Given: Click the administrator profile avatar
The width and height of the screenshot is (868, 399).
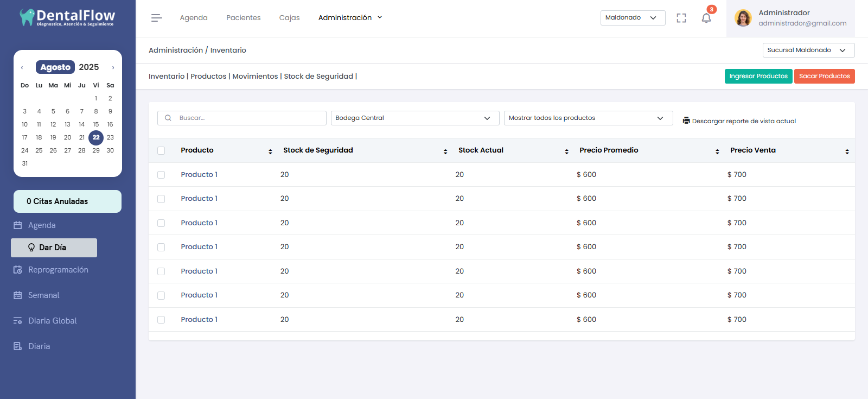Looking at the screenshot, I should click(x=743, y=18).
